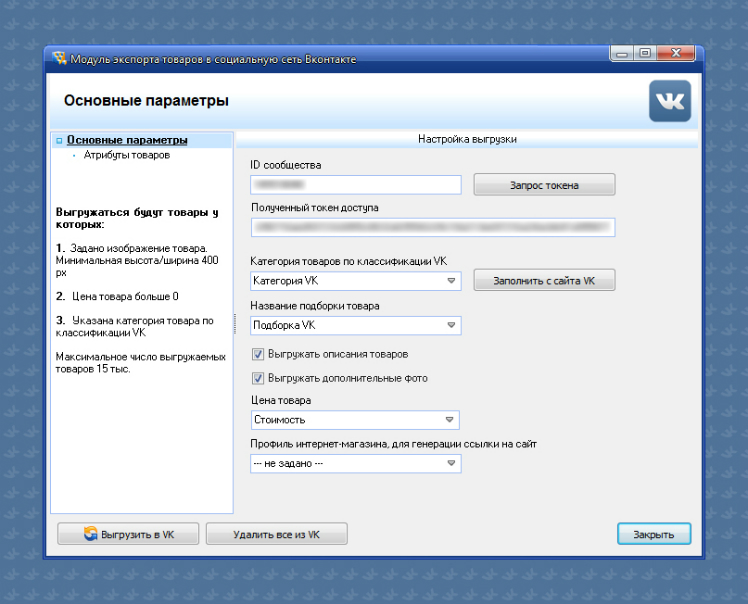
Task: Click the Закрыть button
Action: point(654,534)
